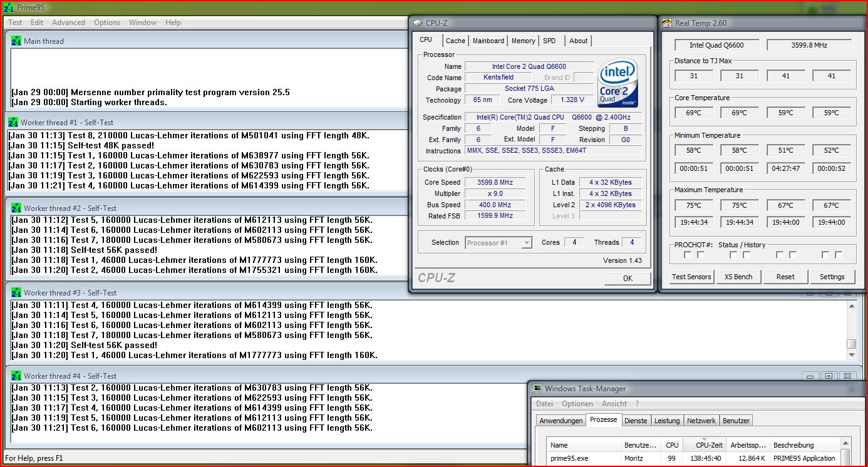This screenshot has width=868, height=467.
Task: Open Real Temp Settings
Action: (x=832, y=277)
